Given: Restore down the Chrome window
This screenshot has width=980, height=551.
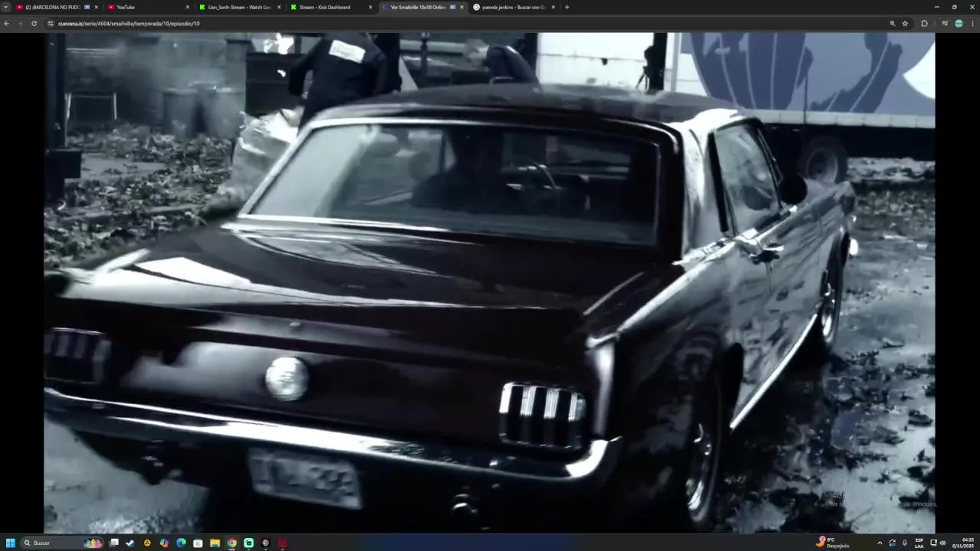Looking at the screenshot, I should pyautogui.click(x=954, y=7).
